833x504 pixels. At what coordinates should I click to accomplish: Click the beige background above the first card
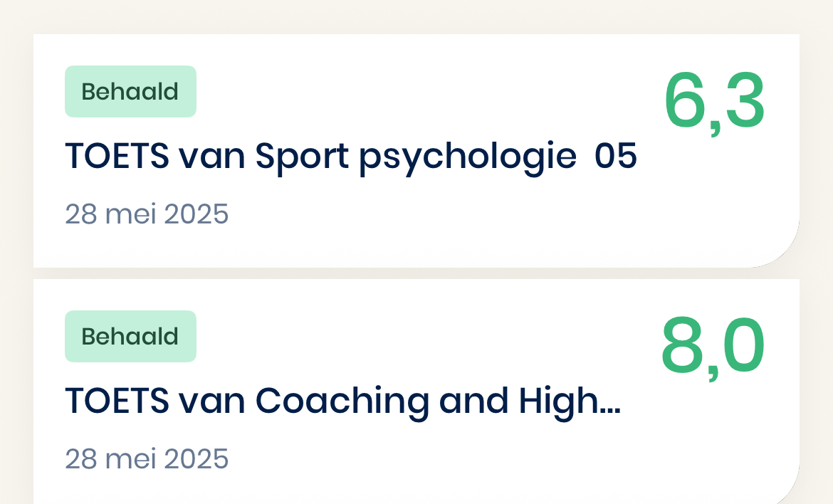(x=416, y=17)
